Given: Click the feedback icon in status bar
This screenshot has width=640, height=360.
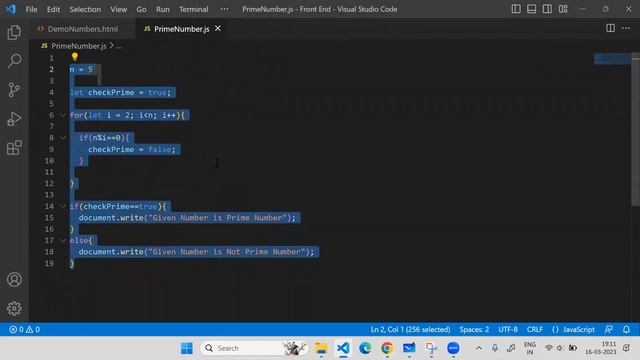Looking at the screenshot, I should 609,329.
